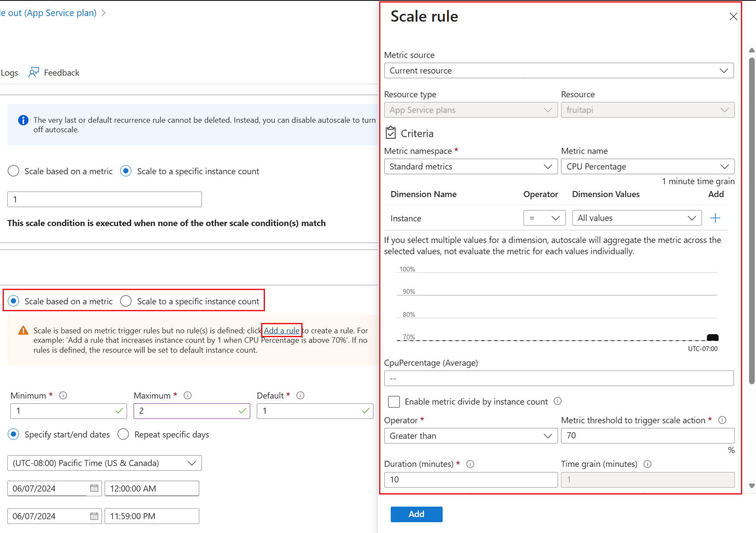Open All values dimension dropdown

pyautogui.click(x=637, y=218)
